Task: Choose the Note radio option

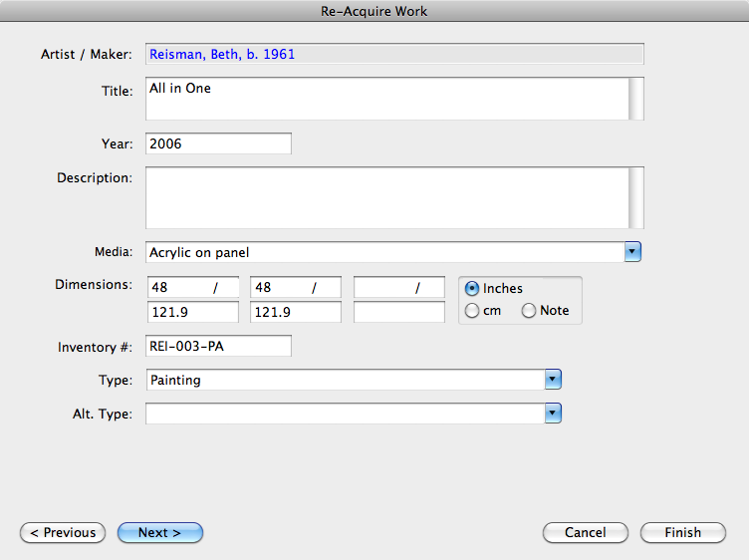Action: pyautogui.click(x=529, y=311)
